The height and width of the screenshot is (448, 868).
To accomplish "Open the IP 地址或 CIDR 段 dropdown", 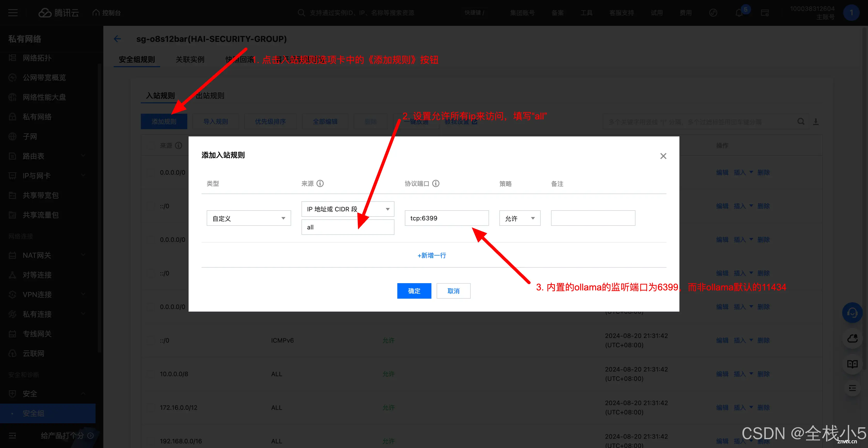I will pos(348,209).
